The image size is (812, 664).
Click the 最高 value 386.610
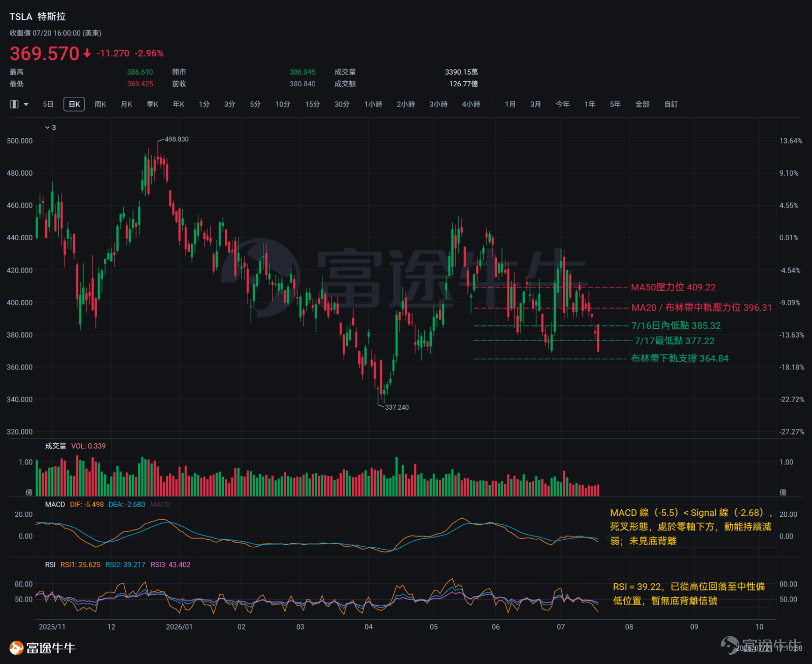140,72
